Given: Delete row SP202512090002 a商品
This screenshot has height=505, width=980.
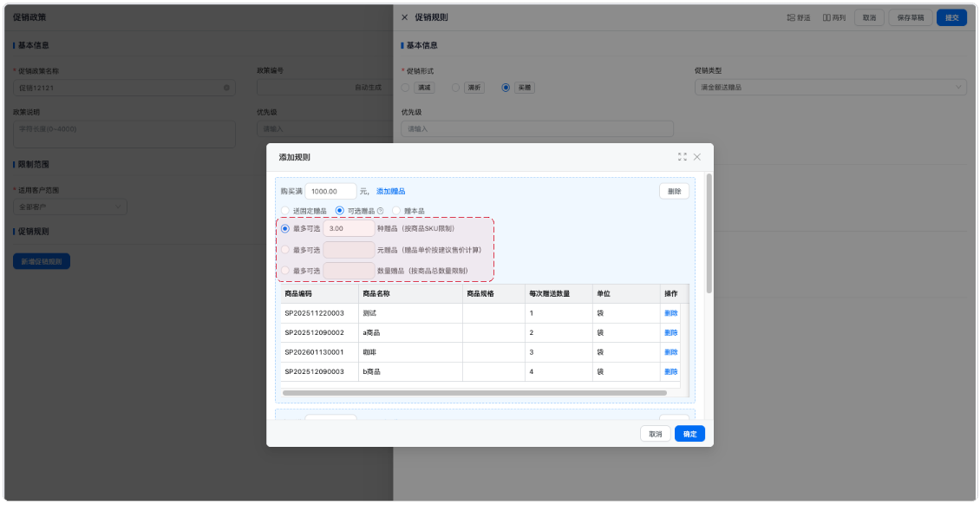Looking at the screenshot, I should [670, 332].
